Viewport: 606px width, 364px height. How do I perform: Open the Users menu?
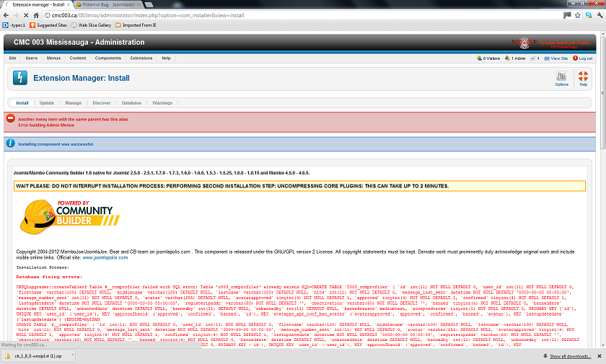click(32, 58)
